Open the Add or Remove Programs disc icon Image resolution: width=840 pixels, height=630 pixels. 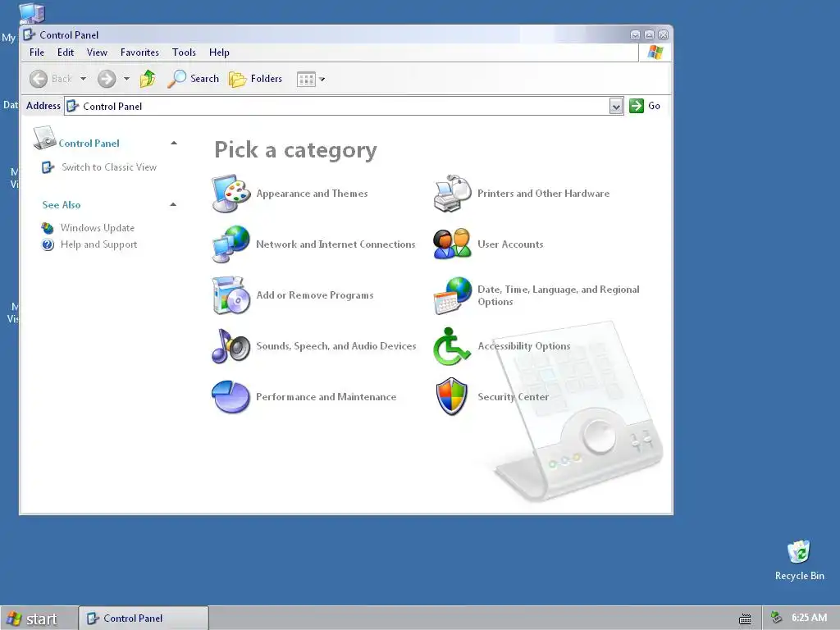(231, 295)
